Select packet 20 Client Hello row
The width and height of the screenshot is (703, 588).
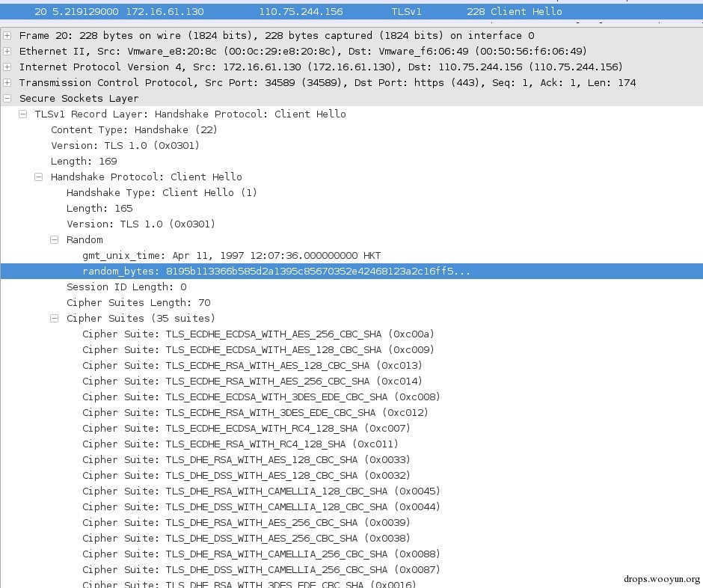click(x=351, y=12)
